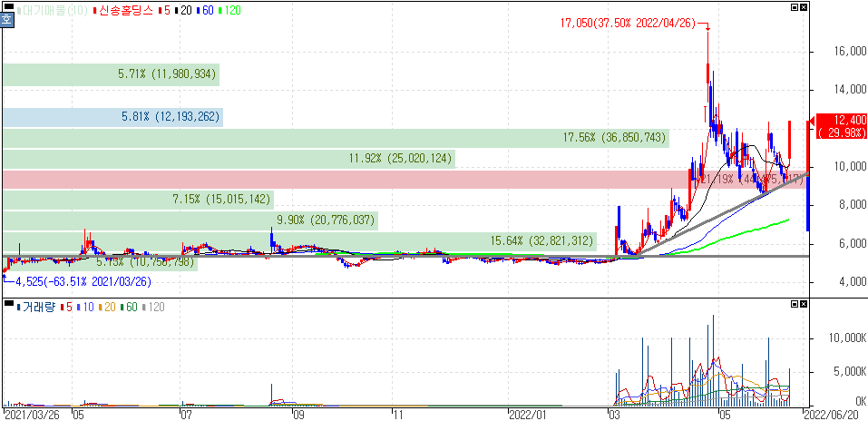
Task: Maximize the price chart panel
Action: tap(795, 7)
